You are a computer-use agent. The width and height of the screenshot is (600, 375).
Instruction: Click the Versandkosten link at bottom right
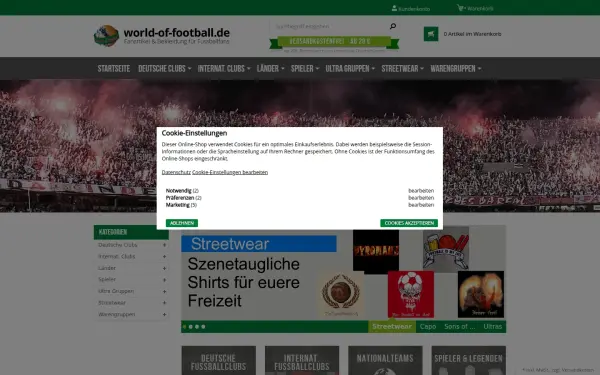tap(578, 370)
